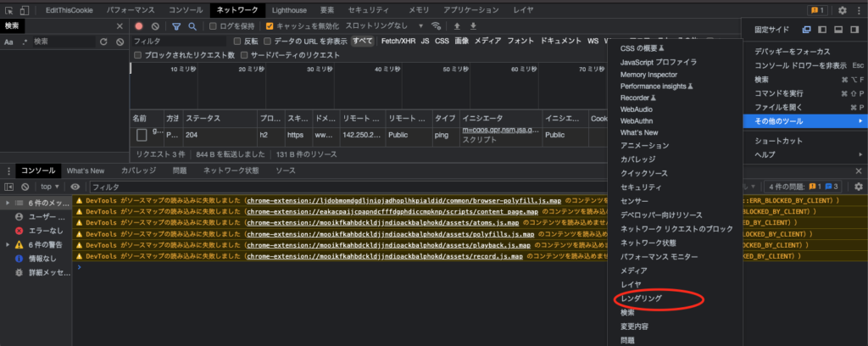This screenshot has width=868, height=346.
Task: Undock DevTools into separate window
Action: pyautogui.click(x=806, y=30)
